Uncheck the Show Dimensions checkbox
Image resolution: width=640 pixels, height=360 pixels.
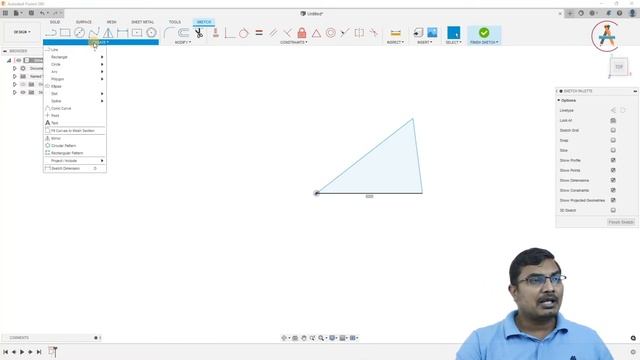click(x=613, y=180)
